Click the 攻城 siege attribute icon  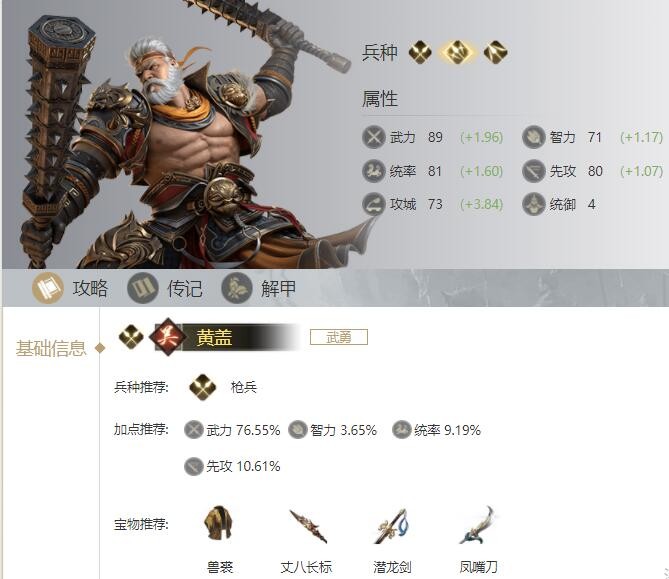coord(374,204)
